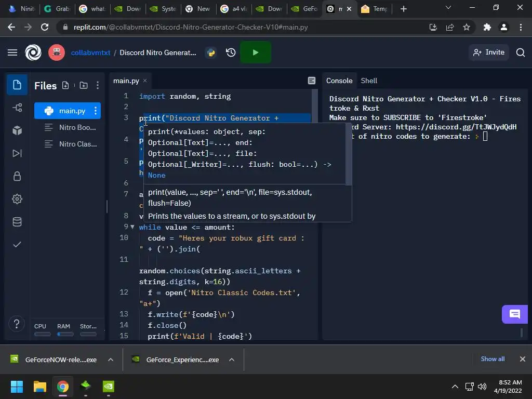The width and height of the screenshot is (532, 399).
Task: Open the Help question mark icon
Action: point(17,324)
